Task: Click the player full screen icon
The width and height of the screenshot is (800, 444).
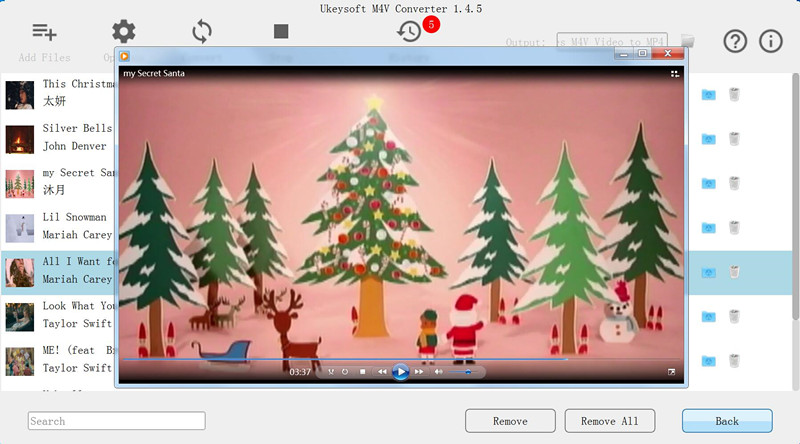Action: click(x=671, y=372)
